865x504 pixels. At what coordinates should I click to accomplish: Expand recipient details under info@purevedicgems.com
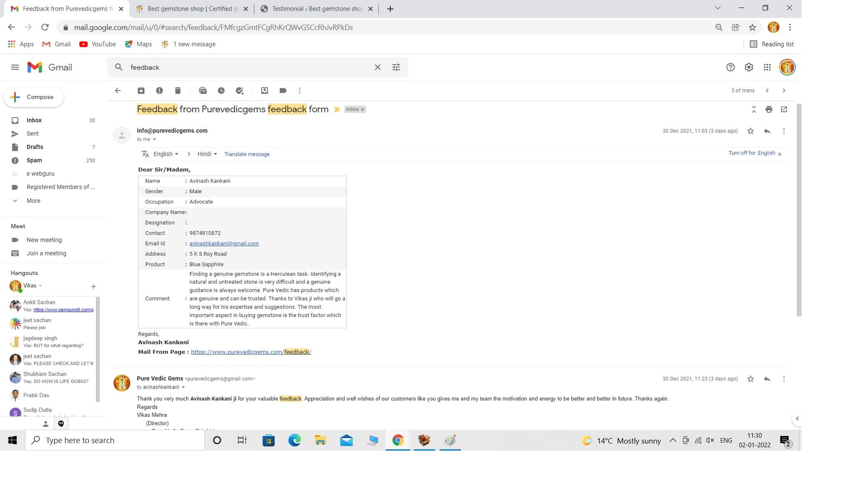[x=154, y=139]
